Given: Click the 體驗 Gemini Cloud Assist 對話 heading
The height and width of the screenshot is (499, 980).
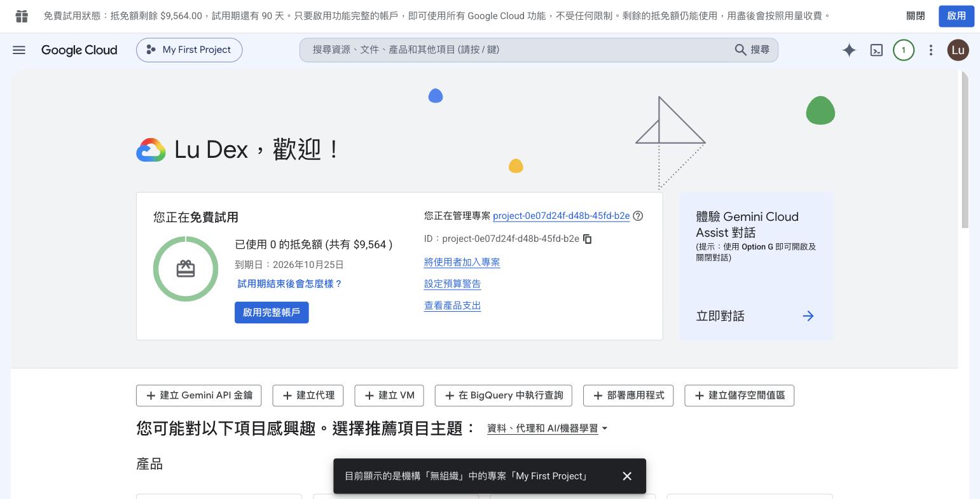Looking at the screenshot, I should click(747, 224).
